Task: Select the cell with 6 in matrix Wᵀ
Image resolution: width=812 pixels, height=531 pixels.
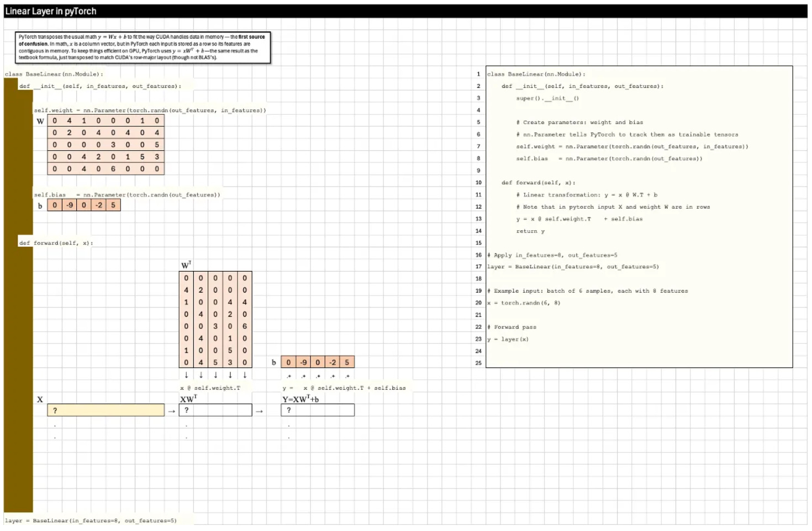Action: coord(245,326)
